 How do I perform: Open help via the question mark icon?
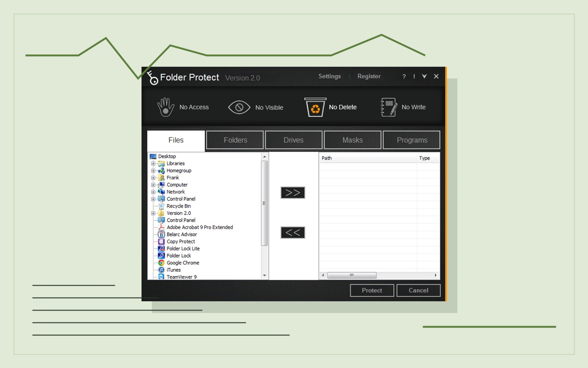[x=404, y=77]
